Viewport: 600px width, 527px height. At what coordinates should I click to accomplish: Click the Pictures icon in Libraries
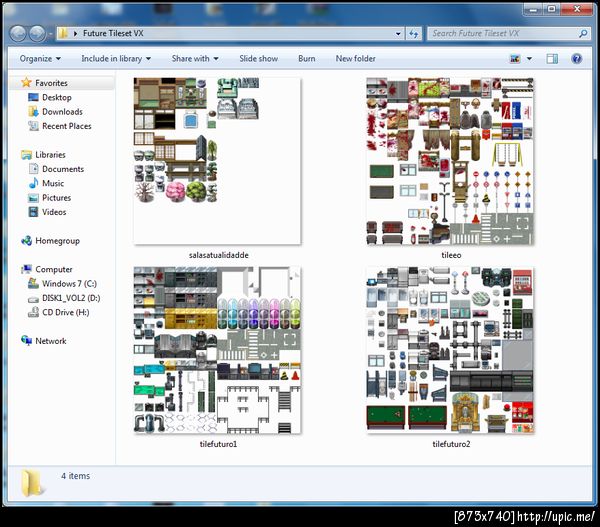pyautogui.click(x=33, y=198)
